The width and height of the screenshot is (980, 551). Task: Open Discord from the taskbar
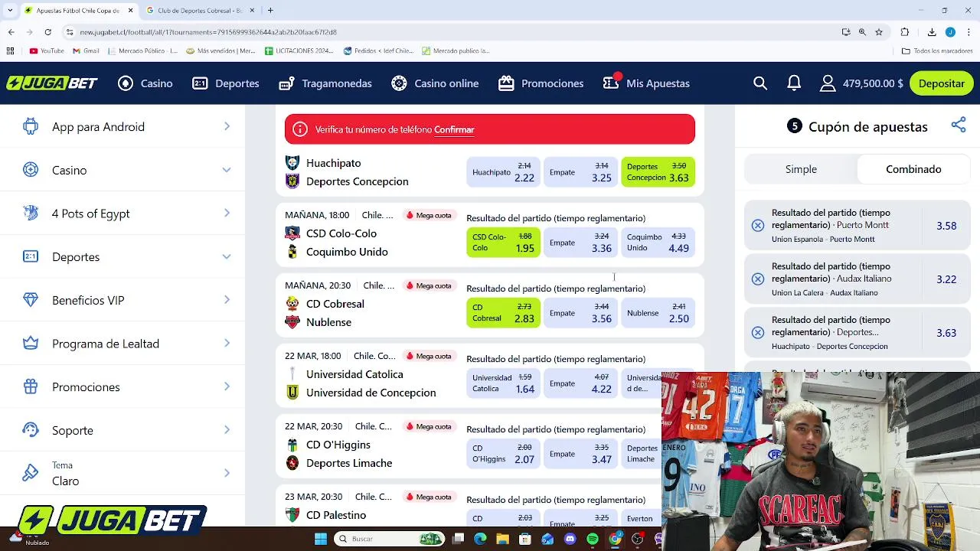pyautogui.click(x=570, y=539)
